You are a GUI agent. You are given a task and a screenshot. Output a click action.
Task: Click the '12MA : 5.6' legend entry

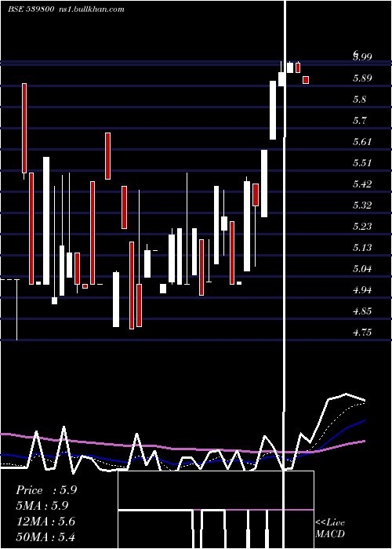[x=45, y=522]
